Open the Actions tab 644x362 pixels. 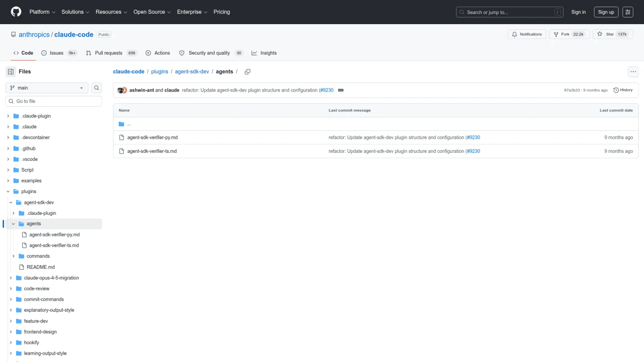[158, 53]
